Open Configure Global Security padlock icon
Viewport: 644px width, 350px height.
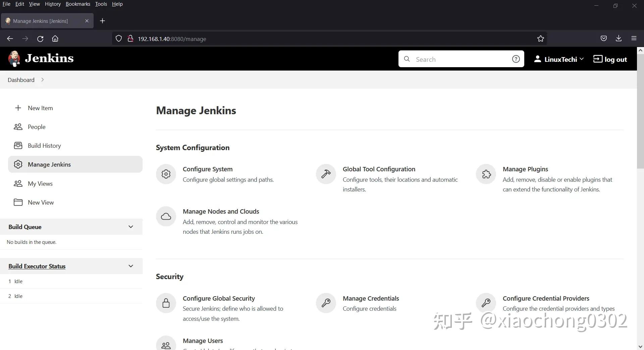[x=166, y=303]
